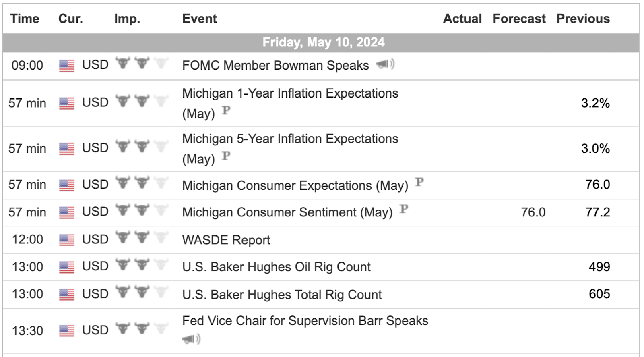Open U.S. Baker Hughes Total Rig Count event

(x=282, y=295)
